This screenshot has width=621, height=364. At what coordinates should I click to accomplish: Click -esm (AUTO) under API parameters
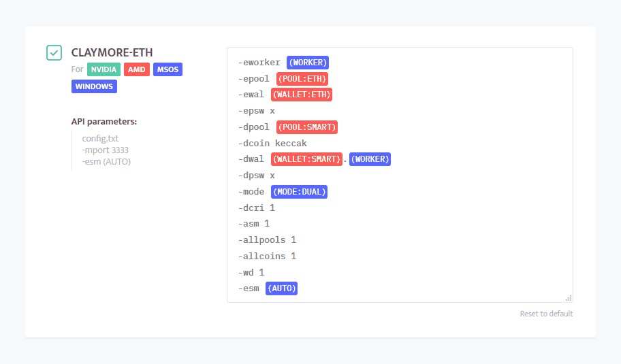[106, 161]
